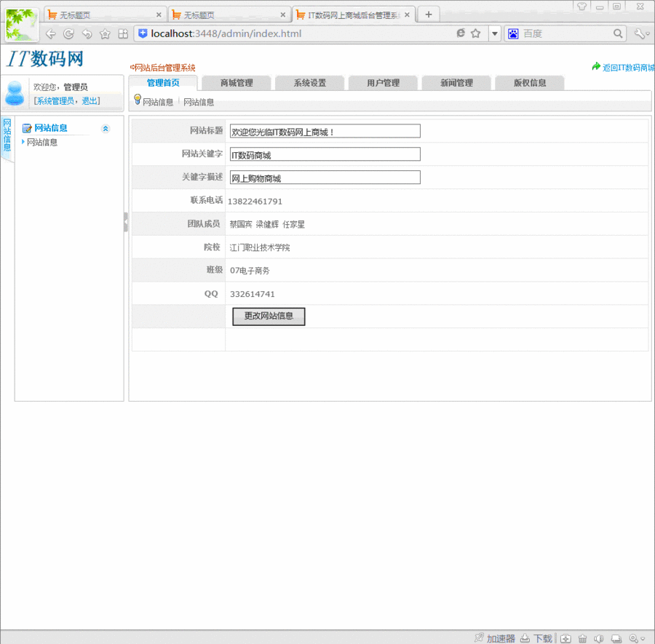Focus the 网站标题 input field
The image size is (655, 644).
click(325, 131)
